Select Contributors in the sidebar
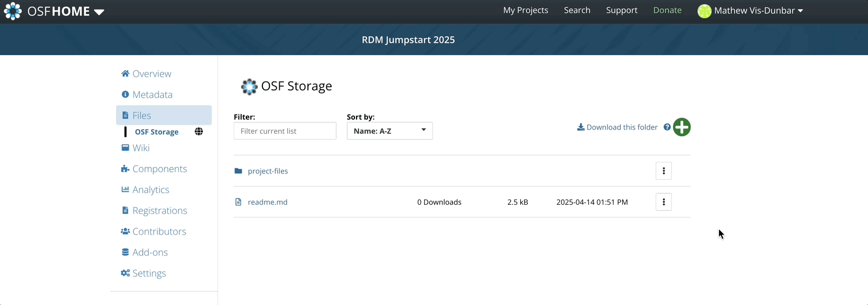The width and height of the screenshot is (868, 305). coord(159,231)
